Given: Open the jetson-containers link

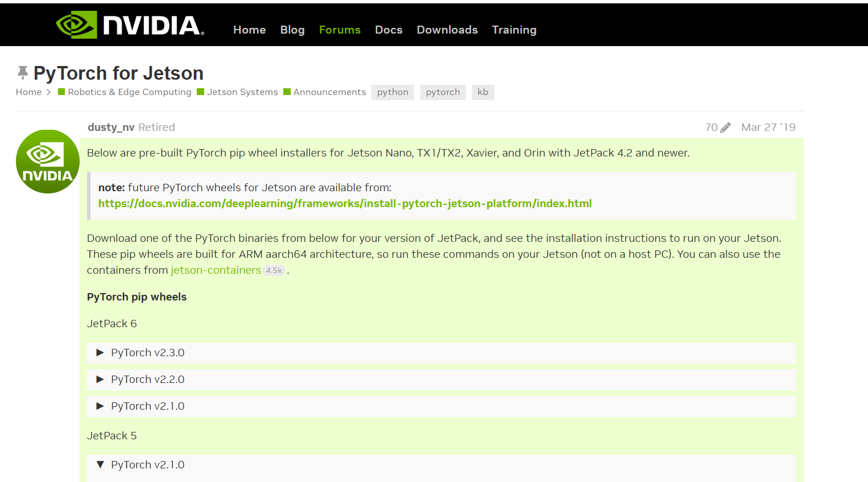Looking at the screenshot, I should 216,270.
